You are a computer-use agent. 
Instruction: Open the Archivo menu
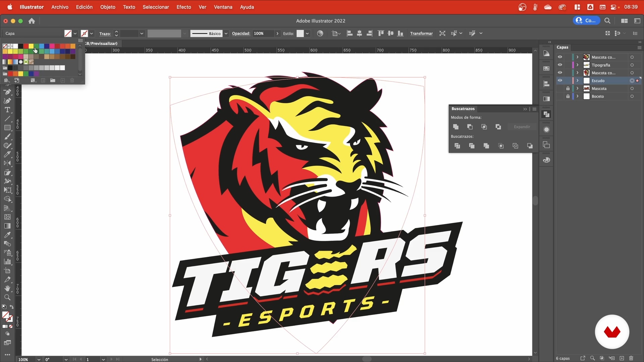(x=60, y=7)
